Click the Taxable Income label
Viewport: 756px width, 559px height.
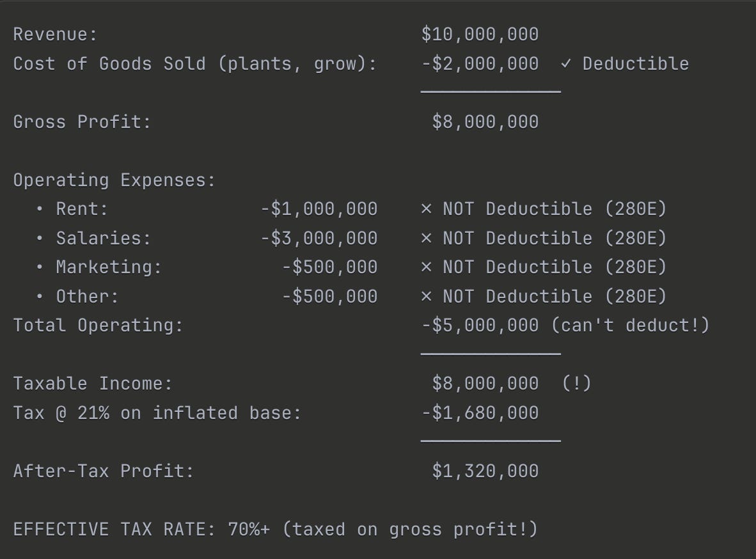coord(93,384)
